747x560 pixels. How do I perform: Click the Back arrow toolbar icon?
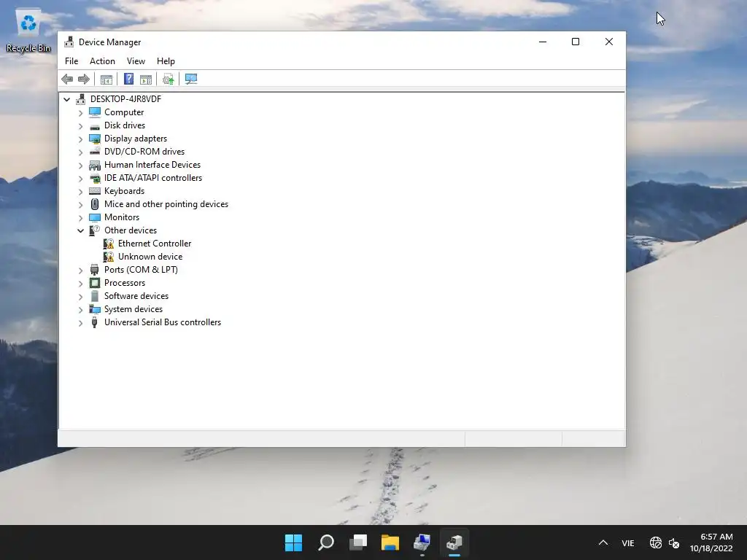[67, 79]
